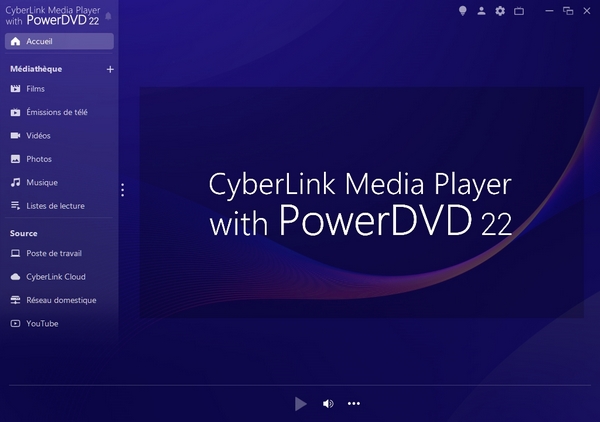Mute the volume speaker icon
The height and width of the screenshot is (422, 600).
coord(328,404)
